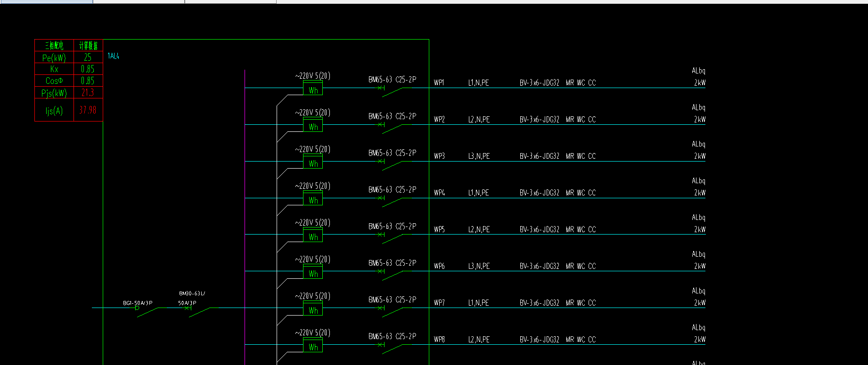This screenshot has height=365, width=868.
Task: Click the CosΦ label cell
Action: pos(54,81)
